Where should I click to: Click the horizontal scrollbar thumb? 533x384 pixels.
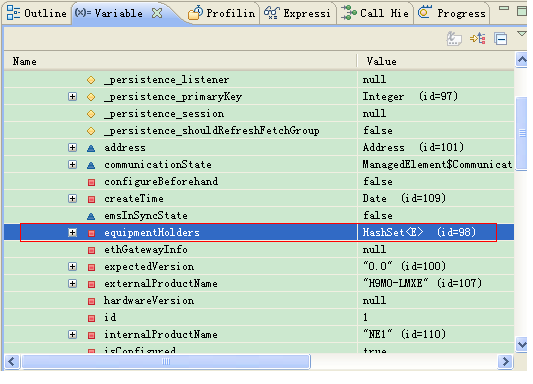click(x=166, y=361)
